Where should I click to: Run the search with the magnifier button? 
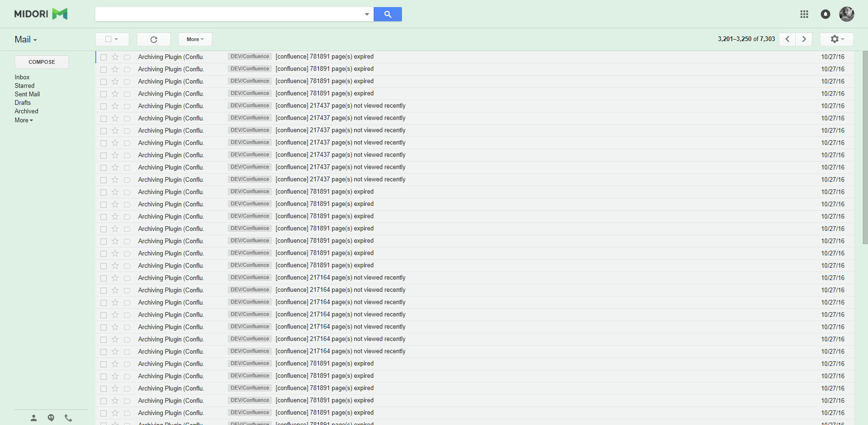click(x=387, y=14)
